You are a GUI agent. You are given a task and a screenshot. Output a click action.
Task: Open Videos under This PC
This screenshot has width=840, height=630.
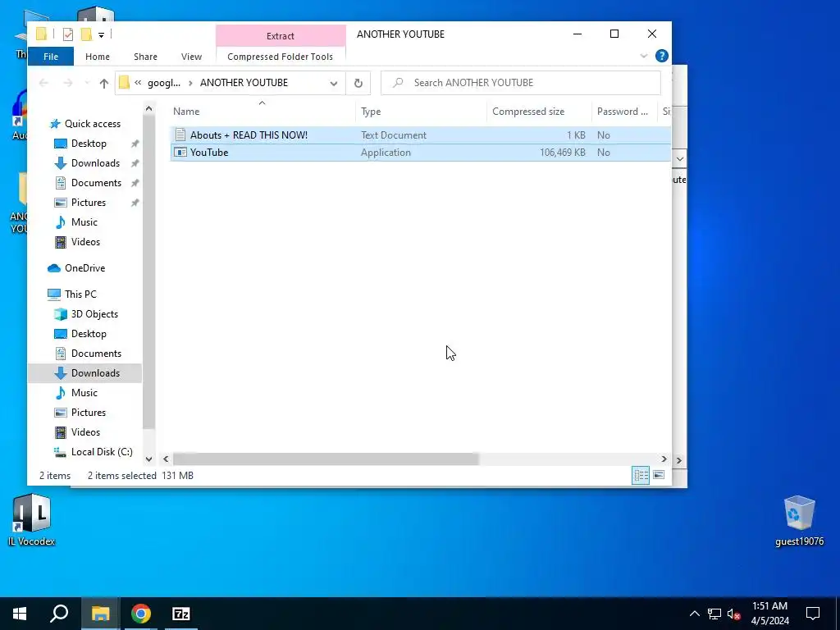point(85,431)
